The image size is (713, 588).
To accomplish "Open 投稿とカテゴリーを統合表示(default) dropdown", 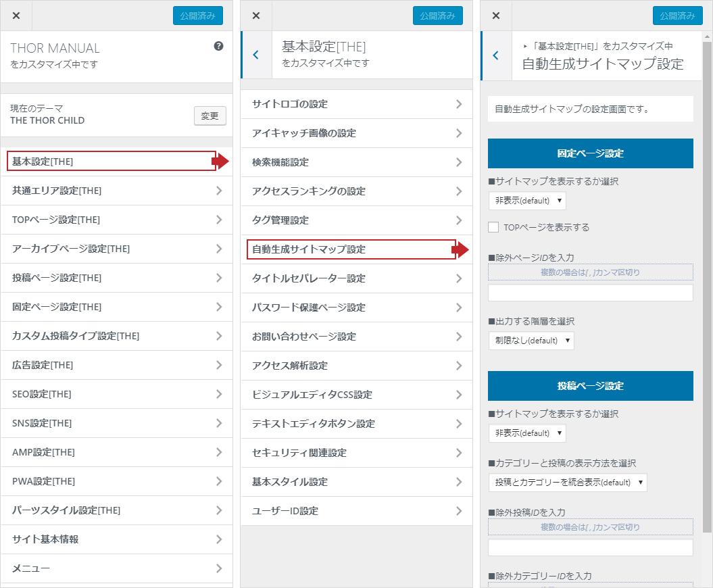I will point(568,482).
